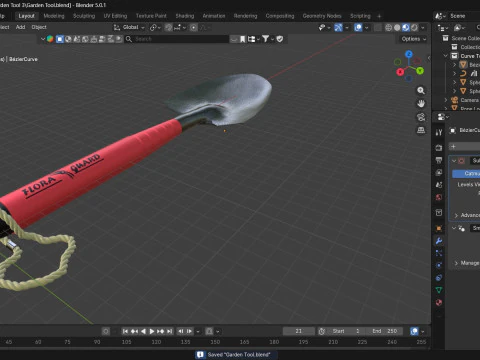
Task: Jump to the last frame
Action: coord(170,331)
